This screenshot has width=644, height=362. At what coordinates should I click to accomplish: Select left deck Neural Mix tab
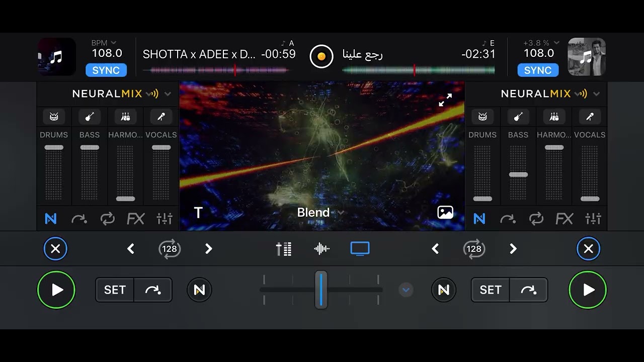point(51,219)
